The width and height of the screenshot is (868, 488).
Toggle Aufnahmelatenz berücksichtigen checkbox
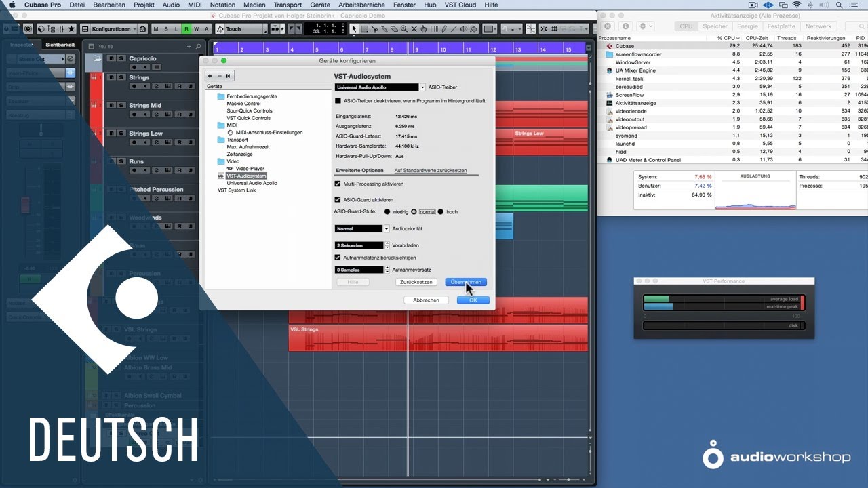tap(338, 258)
